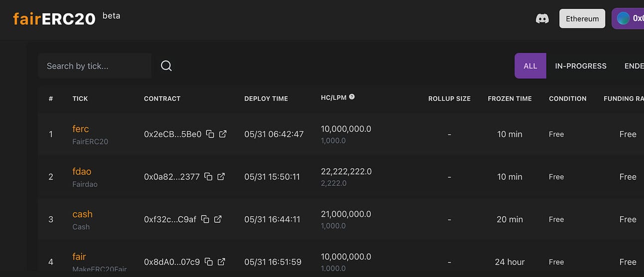The height and width of the screenshot is (277, 644).
Task: Click the 21,000,000.0 HC value
Action: (346, 214)
